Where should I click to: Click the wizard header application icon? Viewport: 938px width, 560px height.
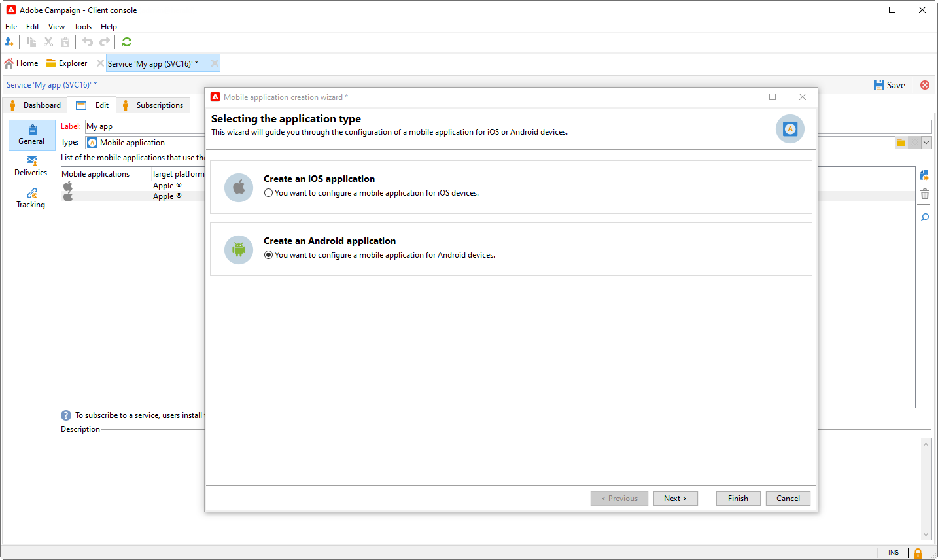[x=790, y=129]
